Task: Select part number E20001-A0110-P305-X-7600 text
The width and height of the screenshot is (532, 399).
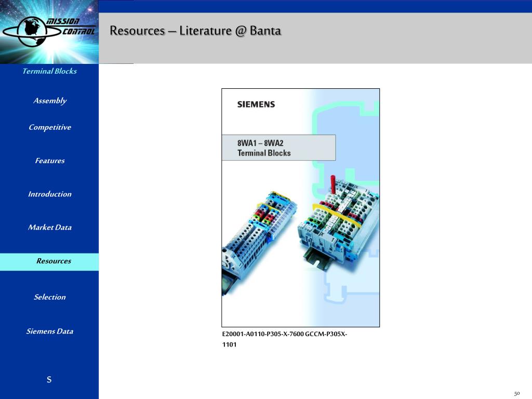Action: pyautogui.click(x=262, y=334)
